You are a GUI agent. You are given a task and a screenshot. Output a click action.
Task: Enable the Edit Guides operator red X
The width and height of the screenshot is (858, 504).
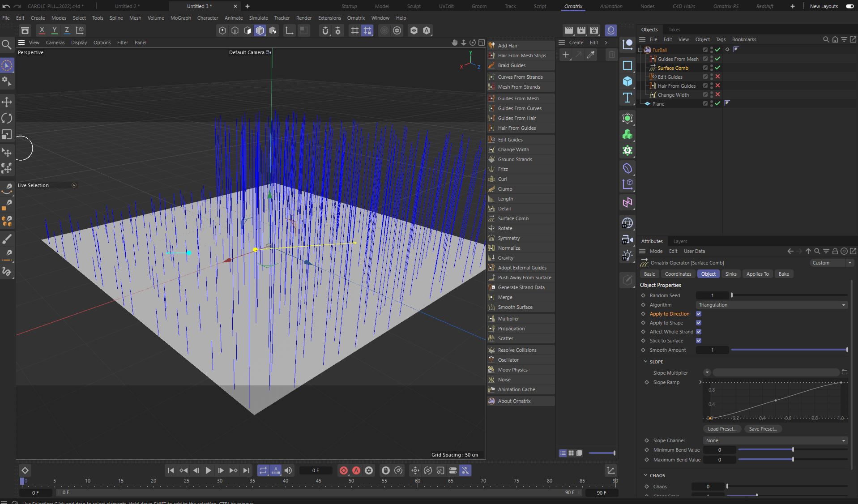(717, 77)
